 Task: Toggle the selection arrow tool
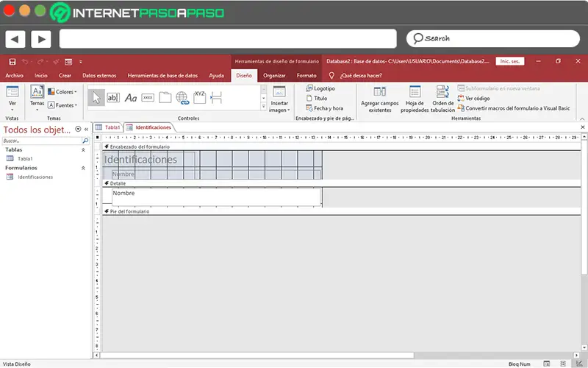(x=96, y=98)
